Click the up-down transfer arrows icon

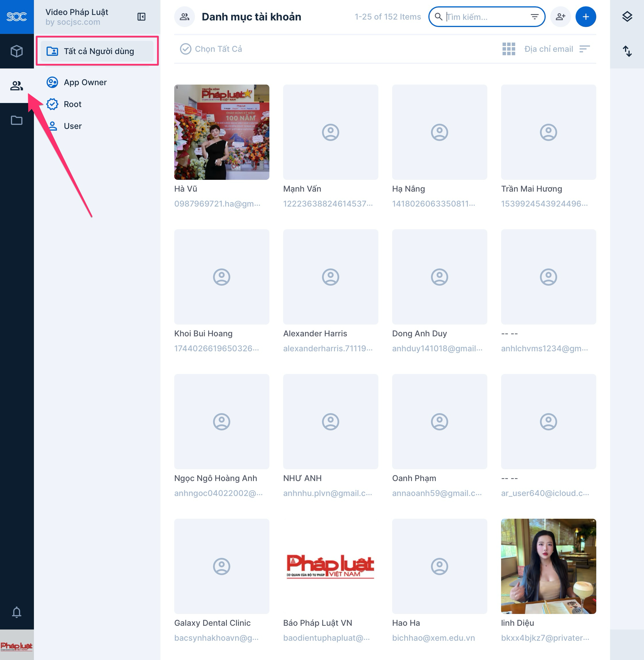tap(627, 51)
